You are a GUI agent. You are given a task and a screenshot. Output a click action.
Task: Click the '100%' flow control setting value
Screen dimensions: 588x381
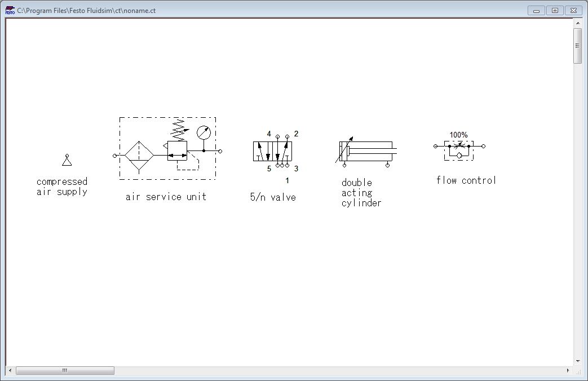tap(459, 135)
